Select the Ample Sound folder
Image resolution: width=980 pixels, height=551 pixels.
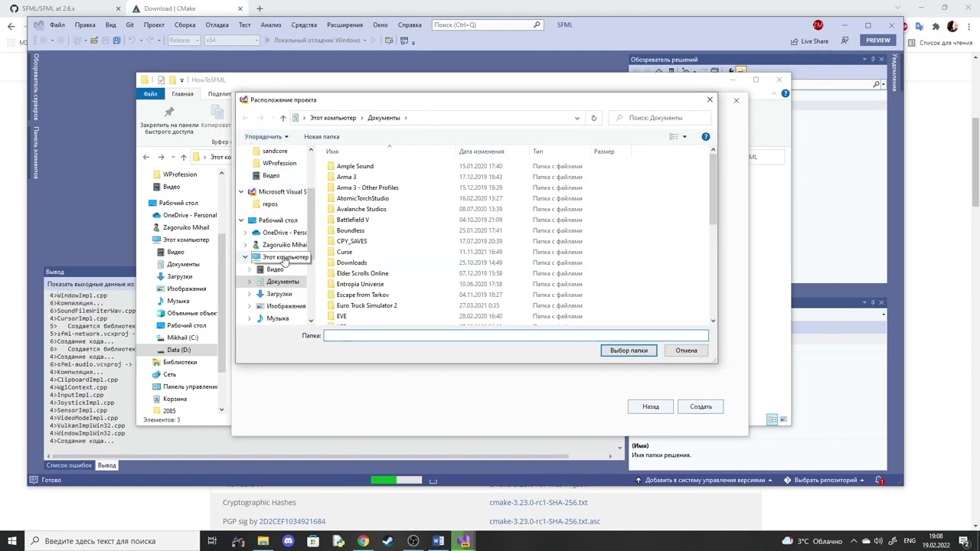354,166
